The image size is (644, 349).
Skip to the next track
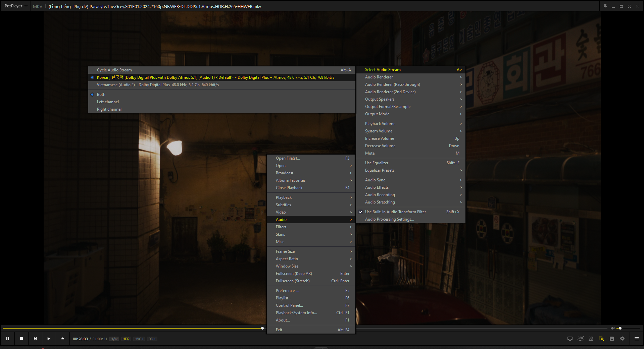[49, 339]
